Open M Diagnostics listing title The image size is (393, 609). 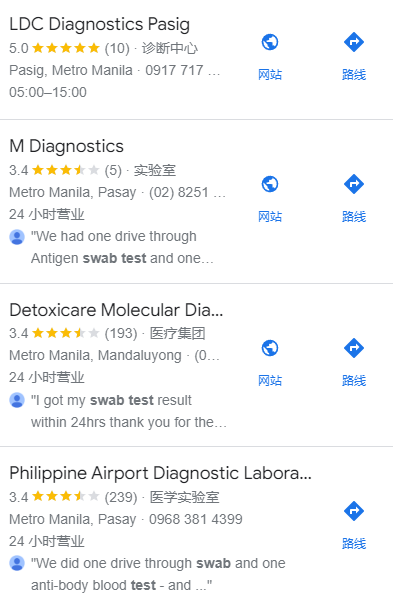click(66, 146)
